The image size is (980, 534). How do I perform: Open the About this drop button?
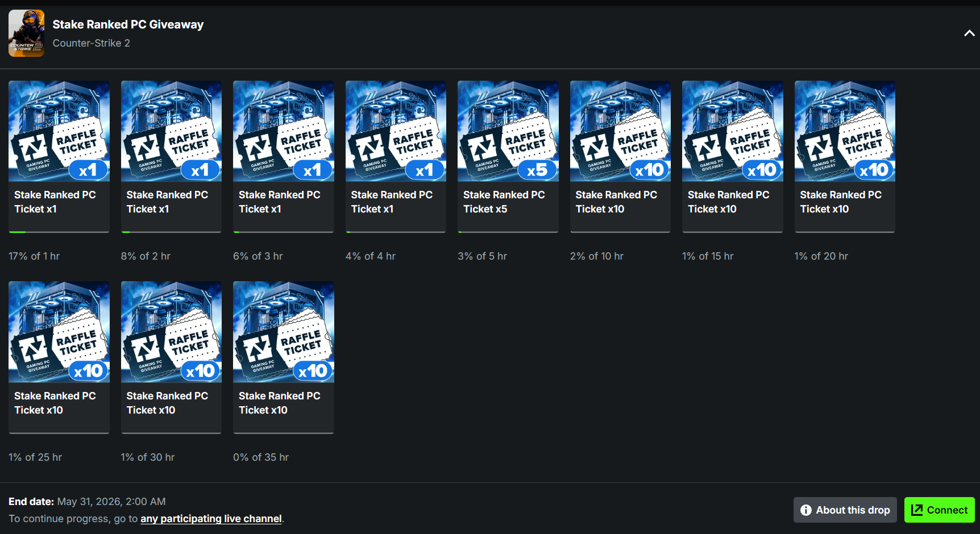pos(845,510)
